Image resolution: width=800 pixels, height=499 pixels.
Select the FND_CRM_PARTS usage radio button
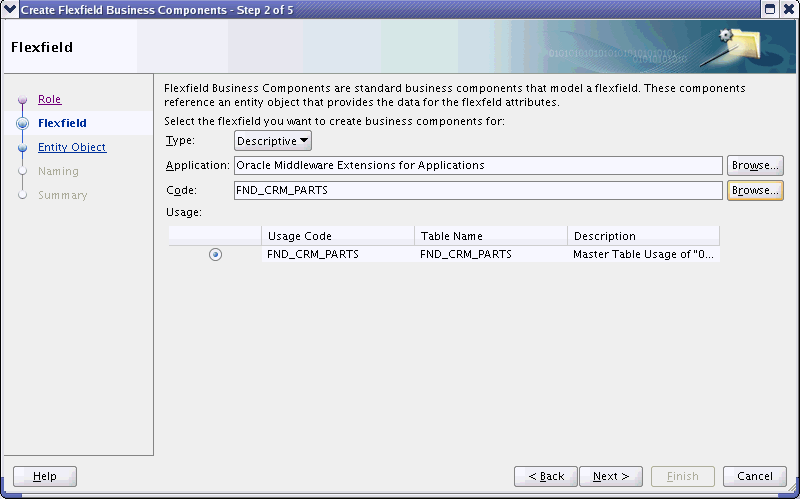(215, 254)
